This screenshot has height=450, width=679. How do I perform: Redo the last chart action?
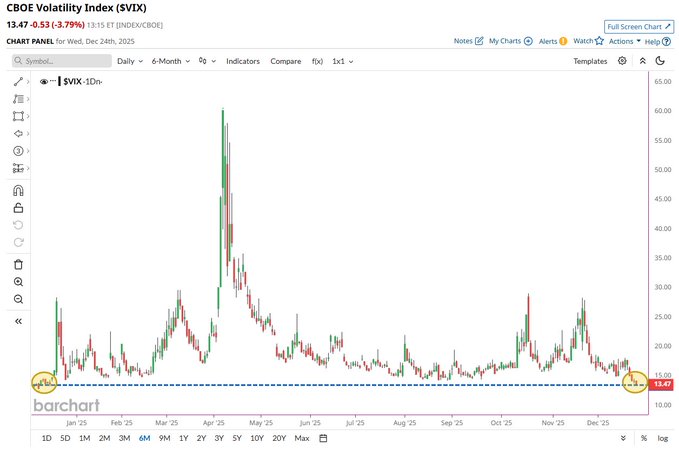[18, 242]
